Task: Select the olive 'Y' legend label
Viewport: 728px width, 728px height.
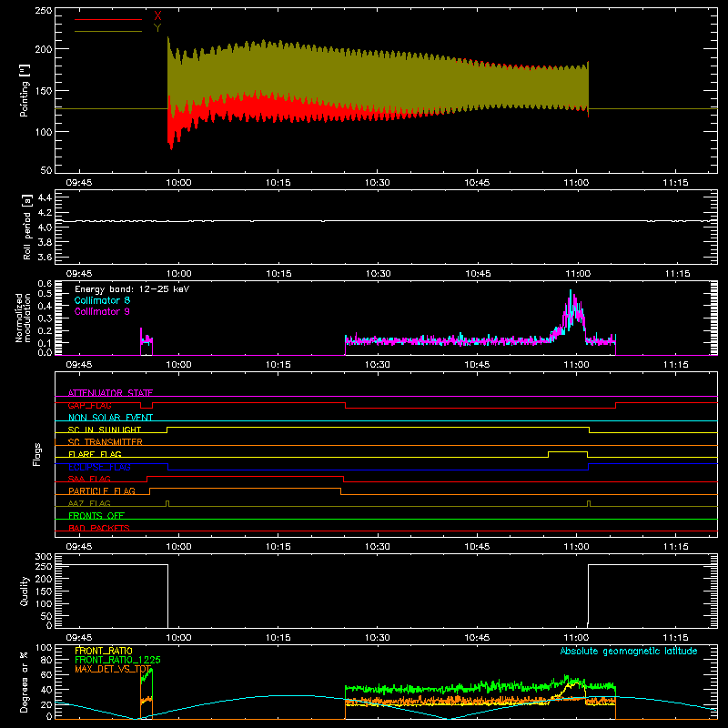Action: click(157, 28)
